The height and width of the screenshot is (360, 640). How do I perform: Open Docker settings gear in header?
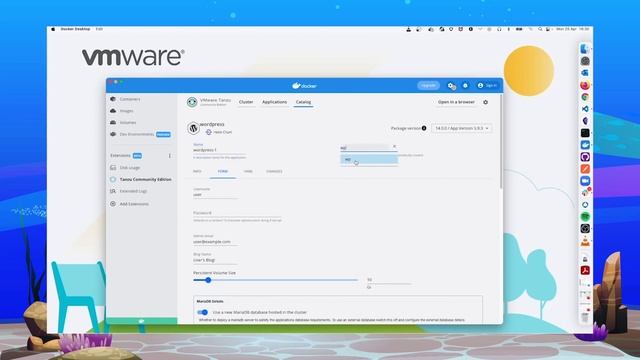(451, 86)
